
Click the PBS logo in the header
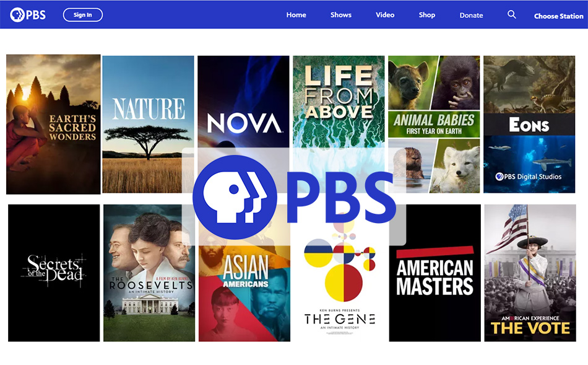click(28, 15)
